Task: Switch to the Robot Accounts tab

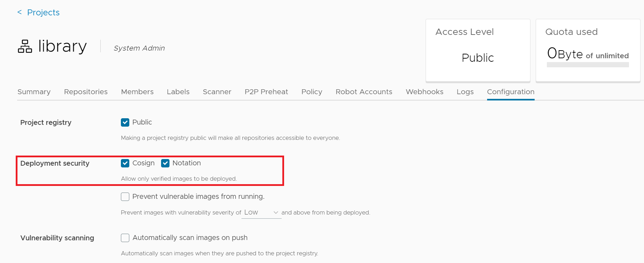Action: 364,92
